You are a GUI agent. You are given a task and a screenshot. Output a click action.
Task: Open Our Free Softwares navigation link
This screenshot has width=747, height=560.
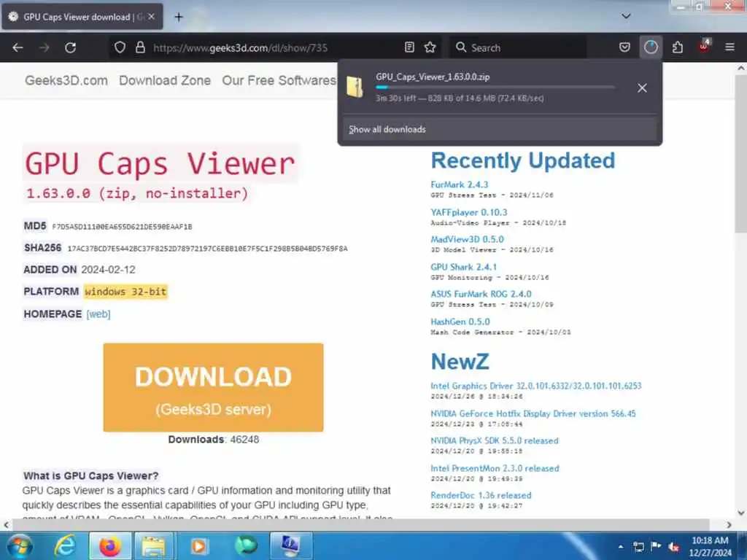click(279, 80)
